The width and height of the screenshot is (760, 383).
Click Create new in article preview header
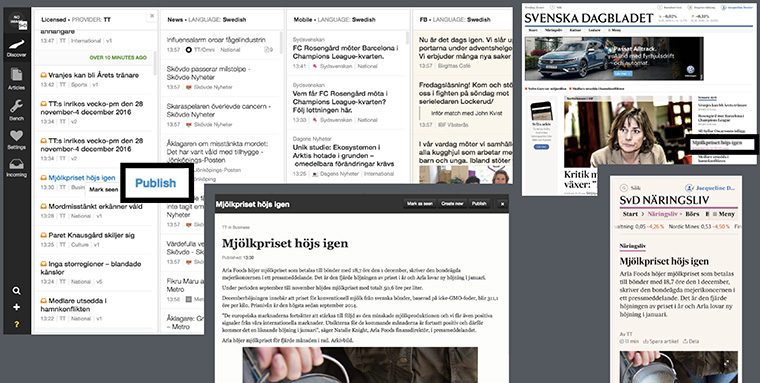click(452, 204)
